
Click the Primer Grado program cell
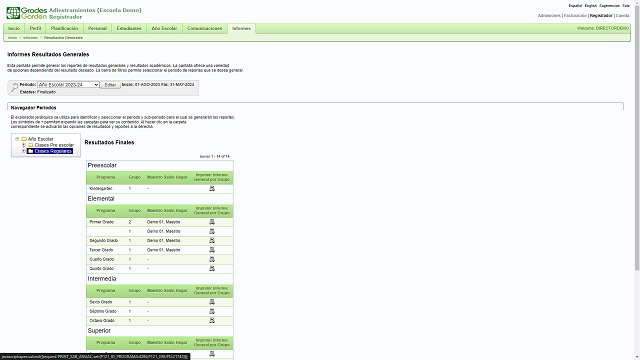click(102, 222)
